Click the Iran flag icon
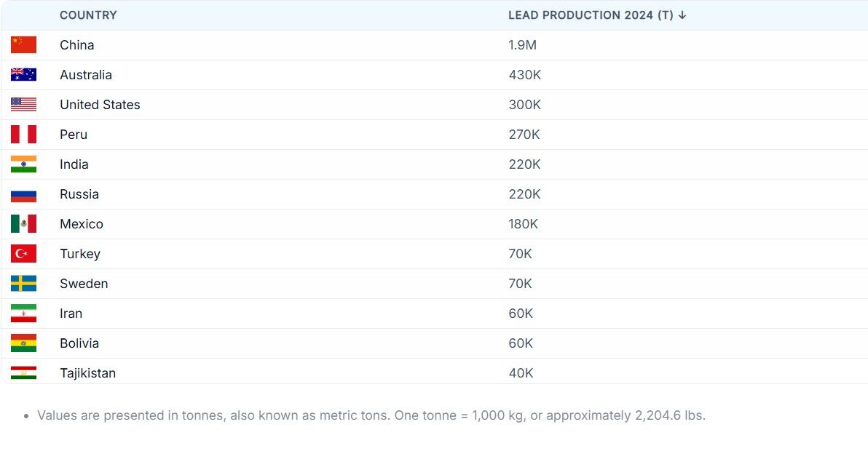The height and width of the screenshot is (459, 868). click(x=23, y=314)
